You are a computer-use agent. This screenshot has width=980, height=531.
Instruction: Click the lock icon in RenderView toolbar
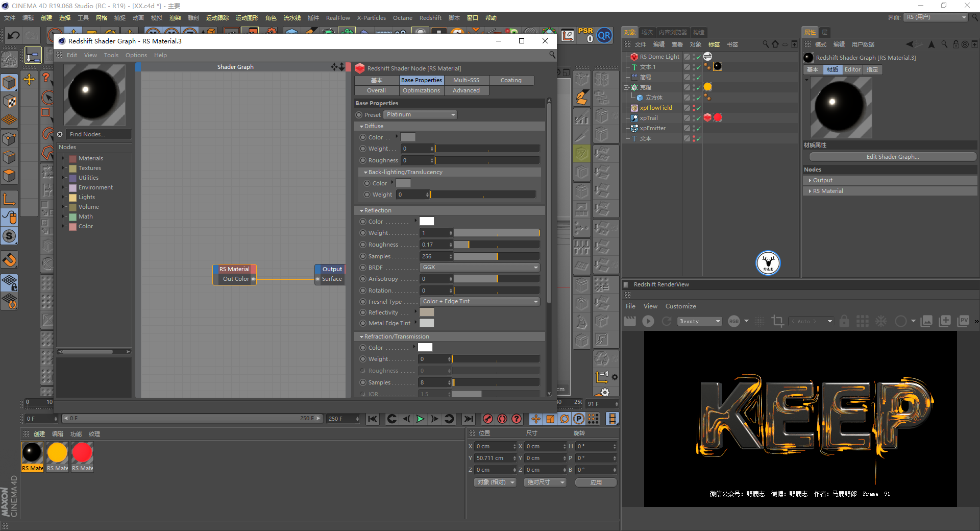[844, 321]
